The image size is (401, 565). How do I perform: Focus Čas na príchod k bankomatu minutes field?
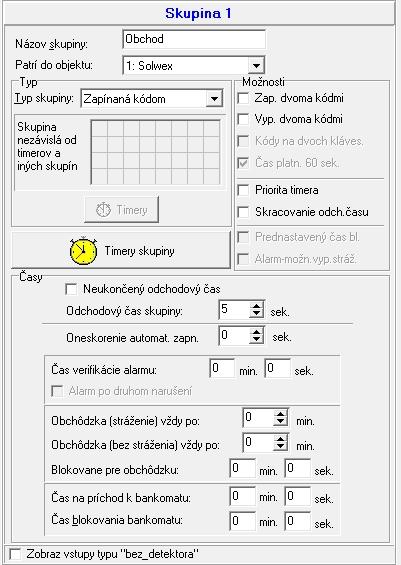tap(242, 497)
